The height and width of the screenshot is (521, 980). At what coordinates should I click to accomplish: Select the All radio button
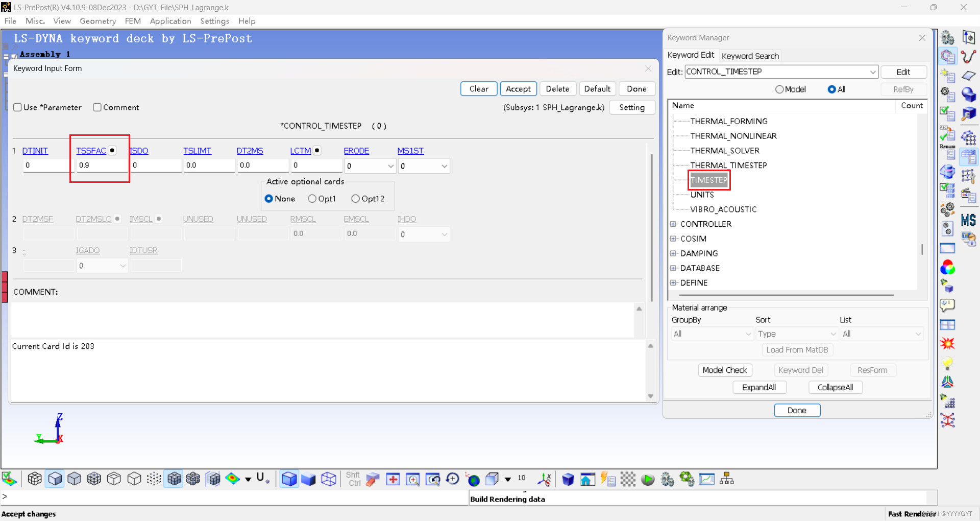click(x=832, y=89)
